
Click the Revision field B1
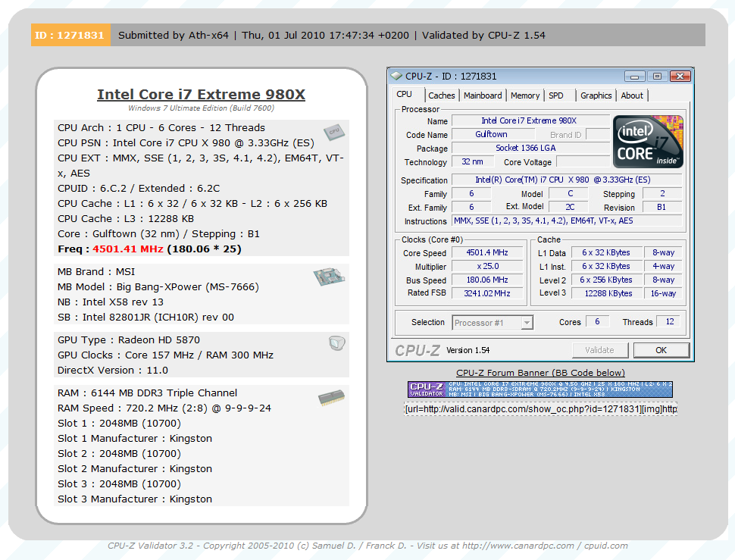(x=661, y=207)
